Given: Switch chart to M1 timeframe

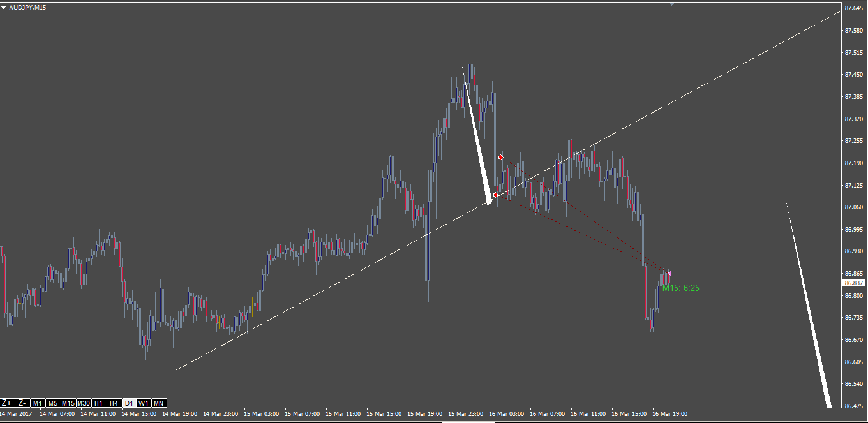Looking at the screenshot, I should (38, 403).
